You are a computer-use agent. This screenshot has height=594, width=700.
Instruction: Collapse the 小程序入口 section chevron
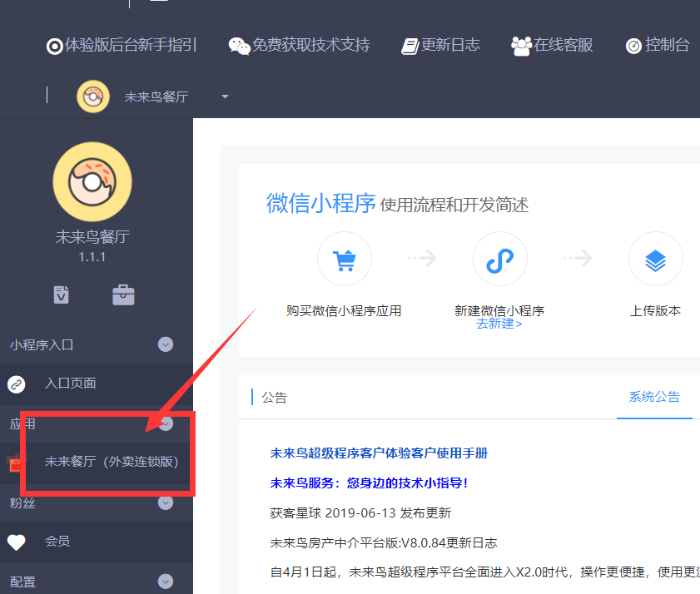click(165, 344)
